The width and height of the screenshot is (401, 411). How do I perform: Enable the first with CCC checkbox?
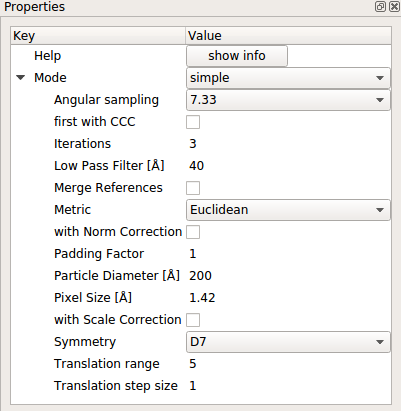pyautogui.click(x=193, y=122)
